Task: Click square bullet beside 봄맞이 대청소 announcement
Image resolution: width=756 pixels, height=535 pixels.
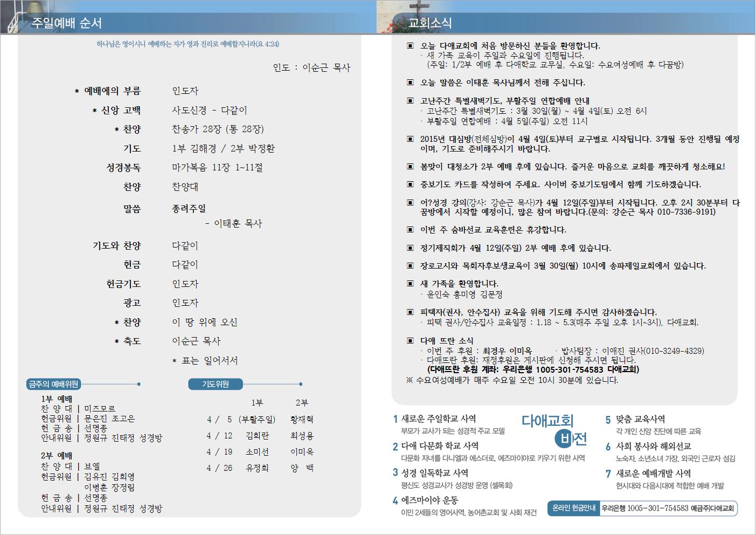Action: coord(411,167)
